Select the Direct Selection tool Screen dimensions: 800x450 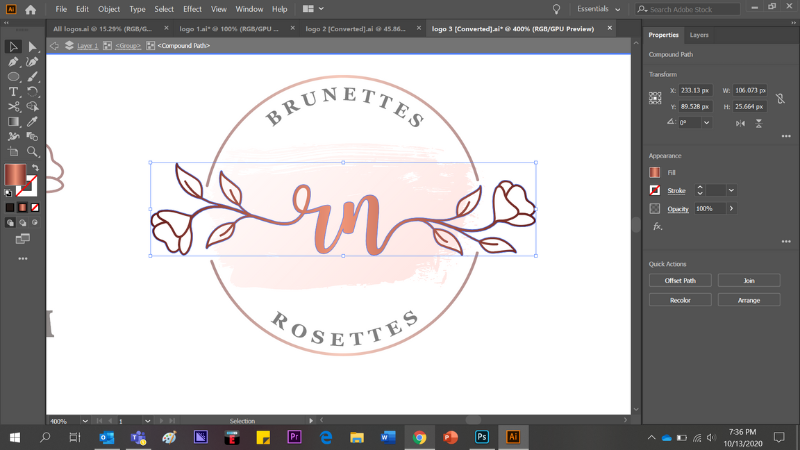tap(32, 46)
